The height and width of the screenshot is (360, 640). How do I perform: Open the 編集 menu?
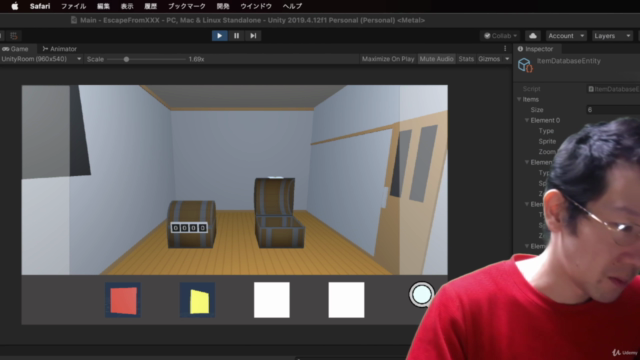[x=103, y=6]
